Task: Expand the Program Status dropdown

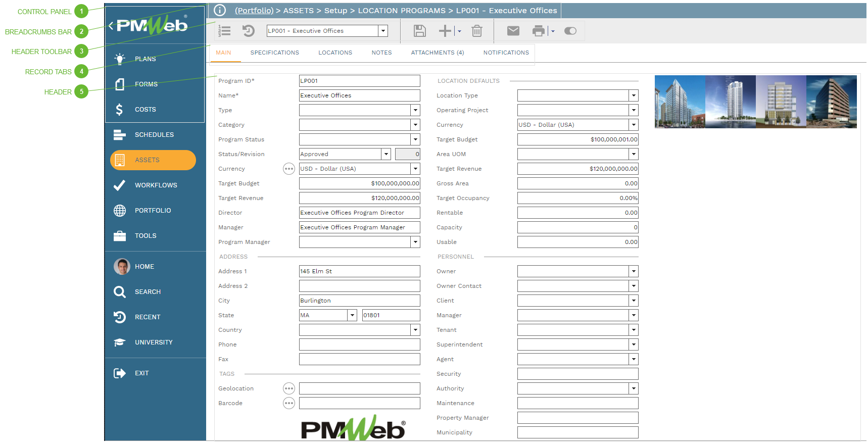Action: (x=415, y=139)
